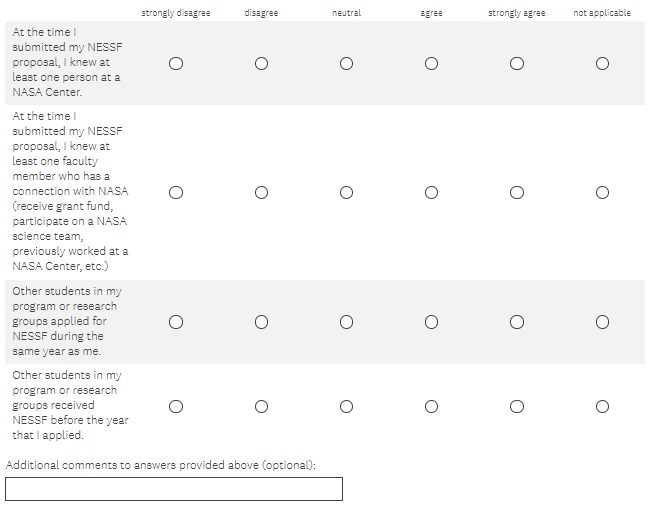Choose 'strongly agree' for students received NESSF before
The height and width of the screenshot is (506, 650).
(x=517, y=406)
